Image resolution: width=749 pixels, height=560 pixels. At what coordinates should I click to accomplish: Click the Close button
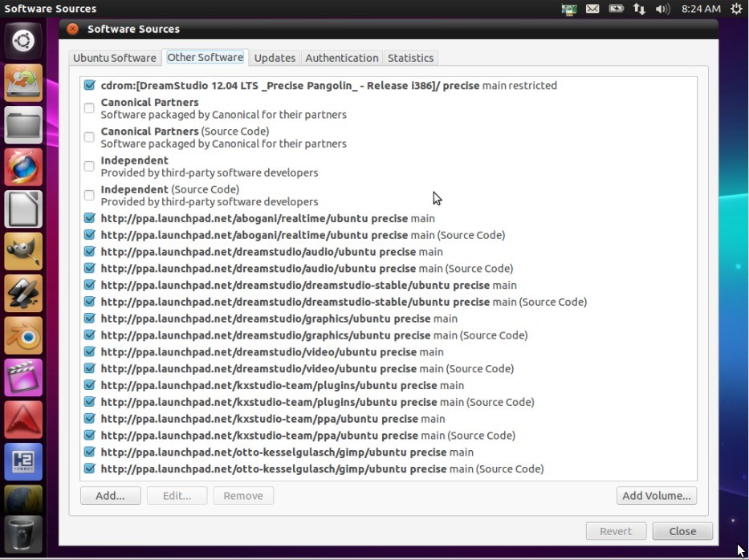click(682, 531)
